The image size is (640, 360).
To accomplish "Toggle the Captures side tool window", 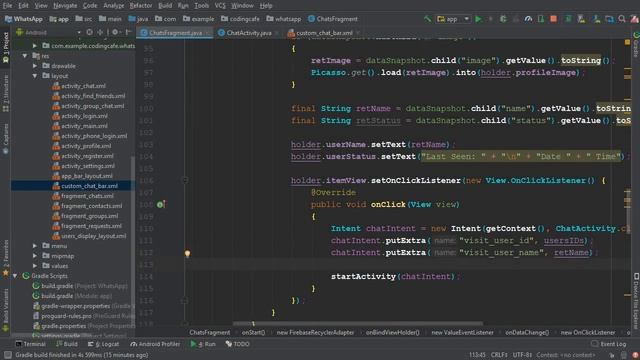I will (x=5, y=140).
